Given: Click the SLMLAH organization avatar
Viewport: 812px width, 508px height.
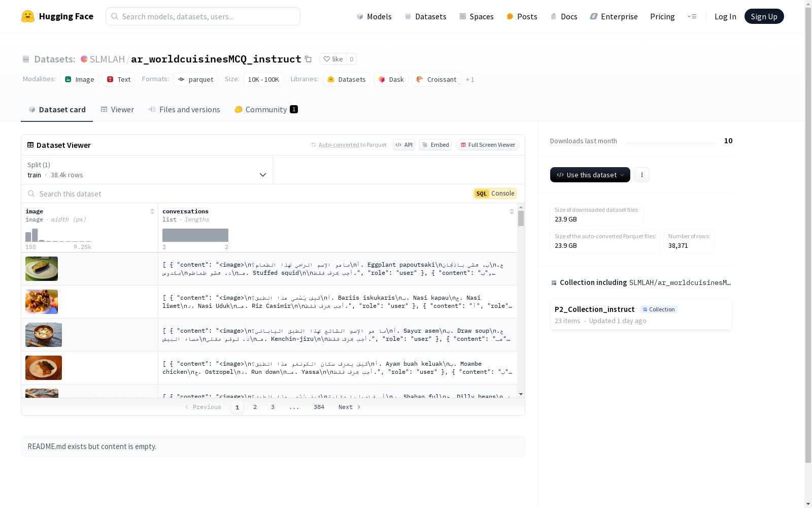Looking at the screenshot, I should (84, 59).
